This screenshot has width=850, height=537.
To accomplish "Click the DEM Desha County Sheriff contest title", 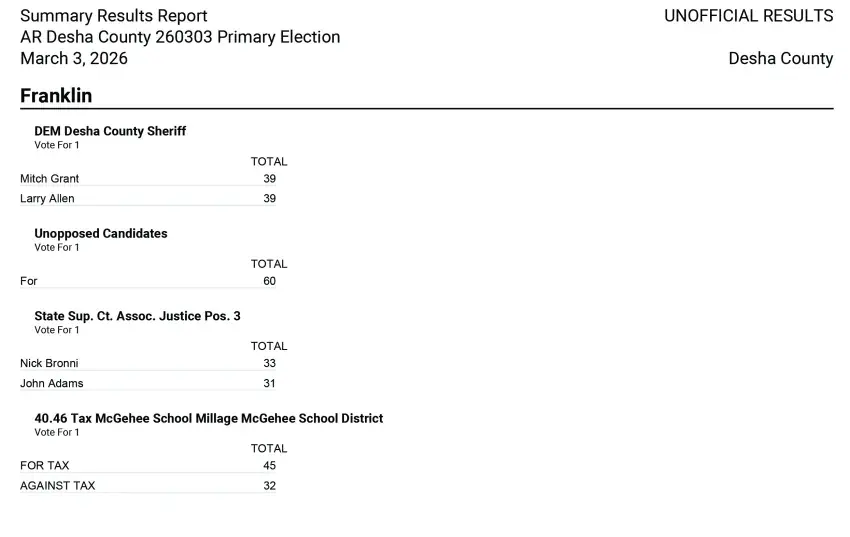I will [110, 131].
